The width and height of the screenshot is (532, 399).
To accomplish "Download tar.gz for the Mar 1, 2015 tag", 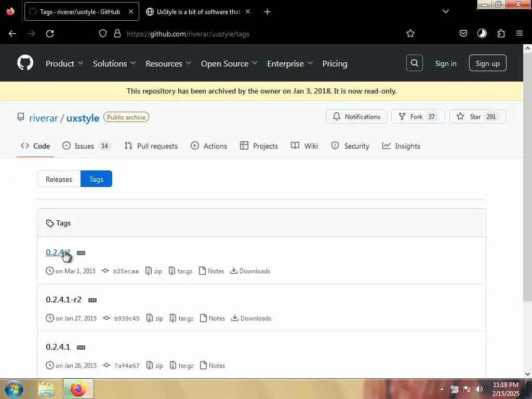I will pyautogui.click(x=180, y=271).
